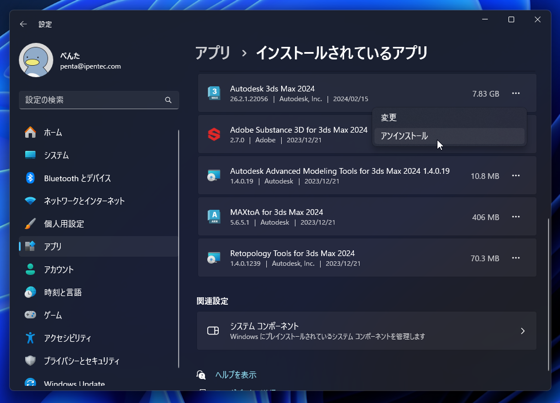Open ホーム in the sidebar
This screenshot has width=560, height=403.
coord(99,133)
